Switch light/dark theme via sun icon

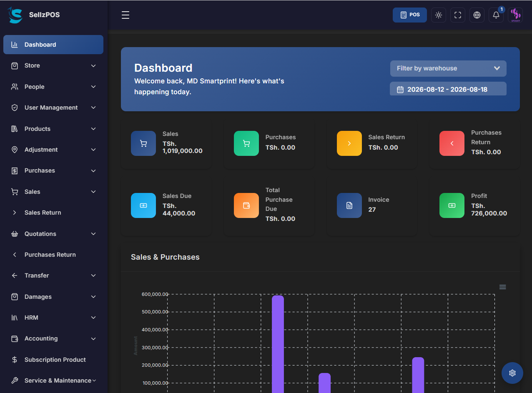coord(438,15)
